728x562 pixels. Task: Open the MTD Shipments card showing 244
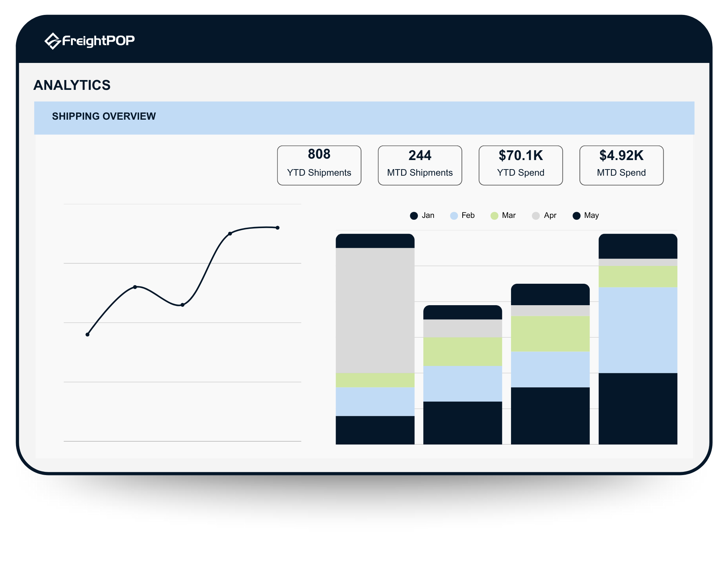tap(420, 166)
